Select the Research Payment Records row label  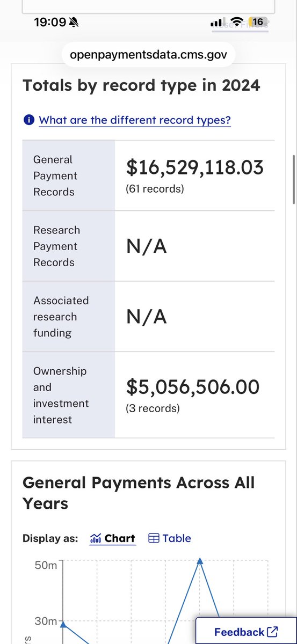[56, 246]
